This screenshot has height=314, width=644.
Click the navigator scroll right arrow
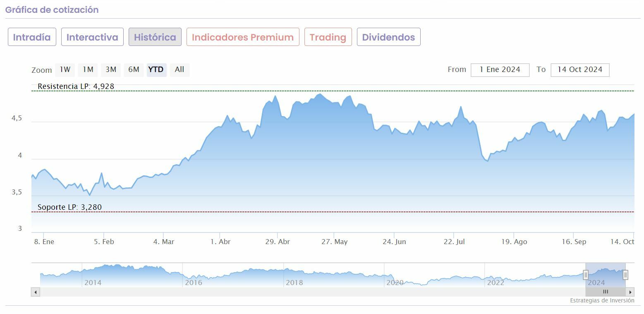coord(630,292)
